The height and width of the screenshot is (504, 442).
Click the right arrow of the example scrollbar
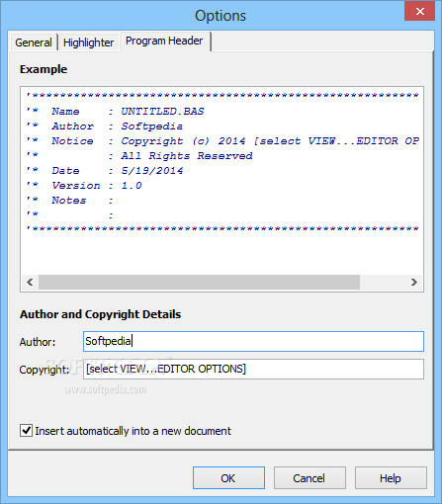pyautogui.click(x=414, y=282)
